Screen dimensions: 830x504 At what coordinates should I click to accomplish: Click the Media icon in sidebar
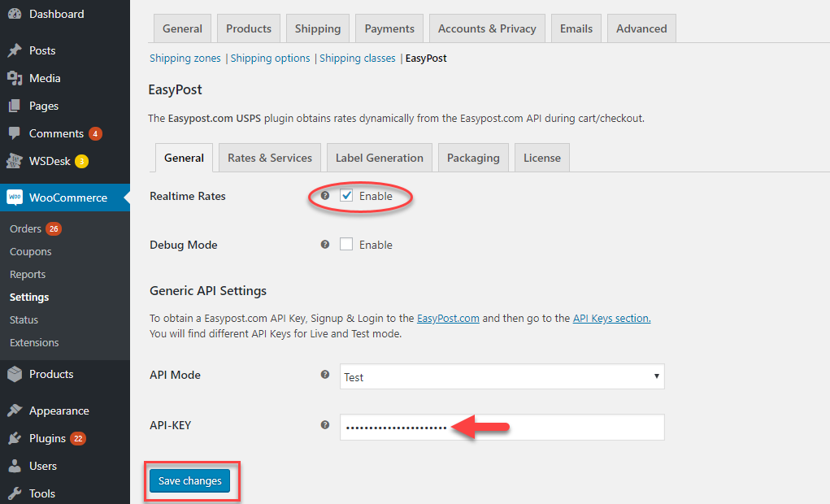click(15, 78)
